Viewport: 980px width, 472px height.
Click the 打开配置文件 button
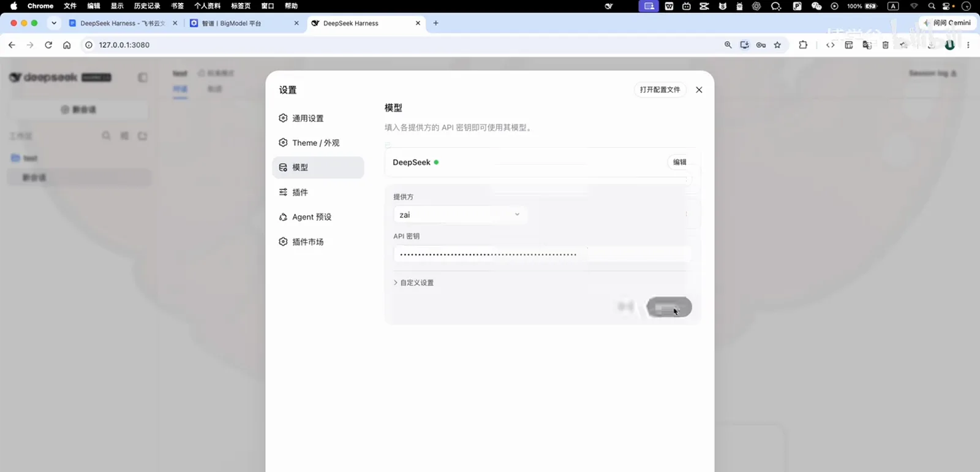660,89
